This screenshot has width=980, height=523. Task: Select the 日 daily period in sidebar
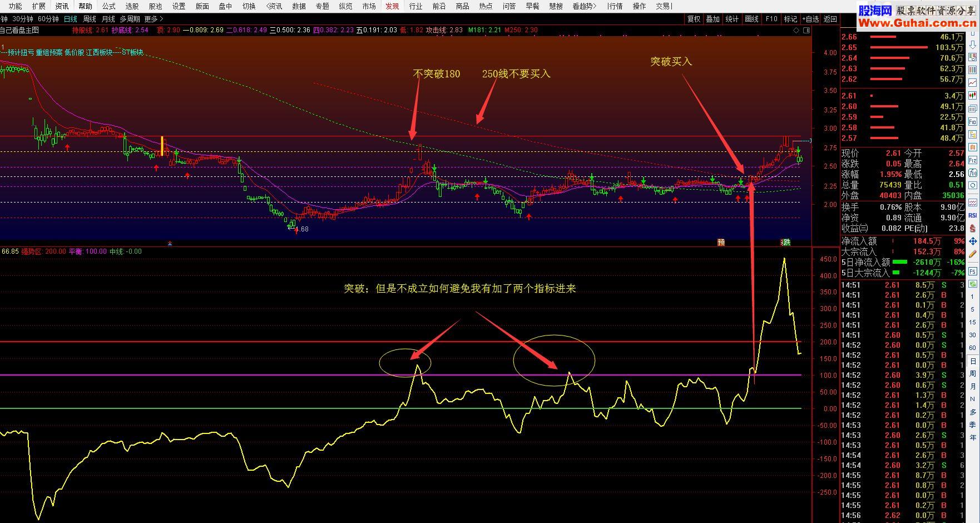pos(973,361)
